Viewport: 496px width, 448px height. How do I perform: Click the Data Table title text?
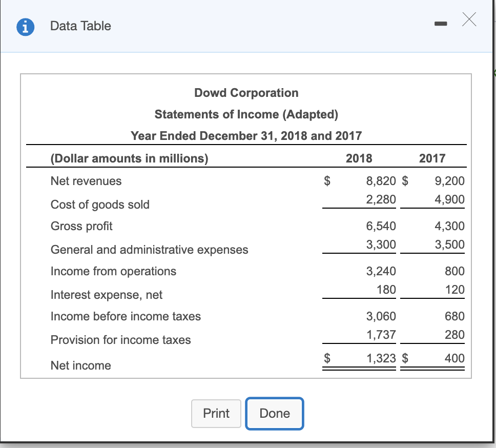tap(79, 26)
